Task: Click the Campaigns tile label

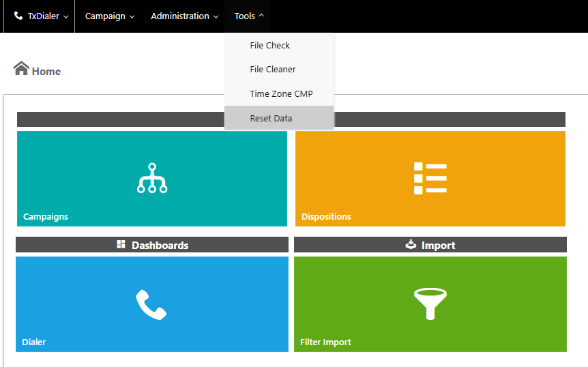Action: click(x=46, y=217)
